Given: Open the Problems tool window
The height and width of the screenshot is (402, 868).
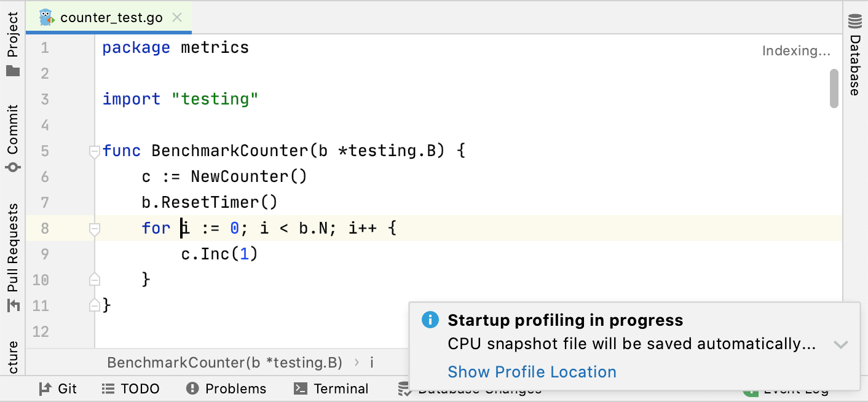Looking at the screenshot, I should [226, 388].
